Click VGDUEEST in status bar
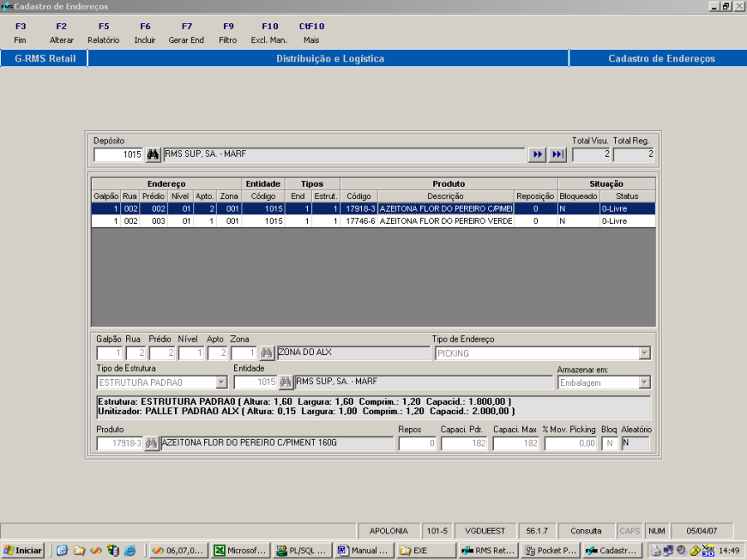The height and width of the screenshot is (560, 747). point(485,530)
